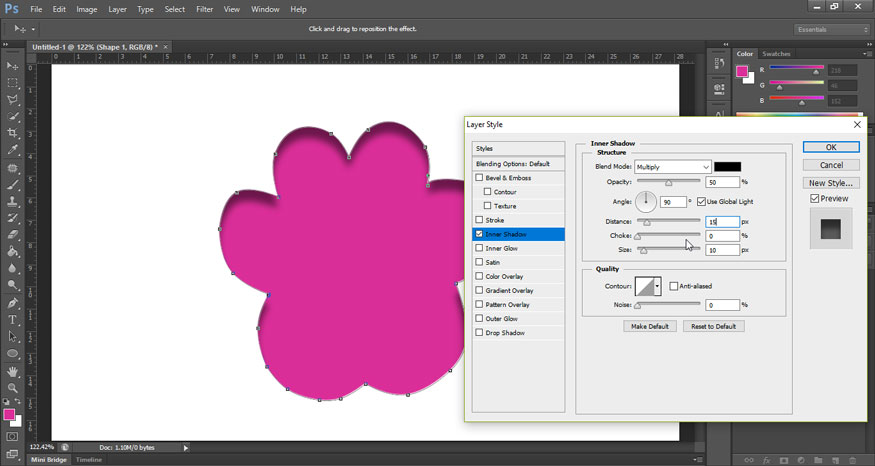Select the Crop tool
Viewport: 875px width, 466px height.
[13, 133]
